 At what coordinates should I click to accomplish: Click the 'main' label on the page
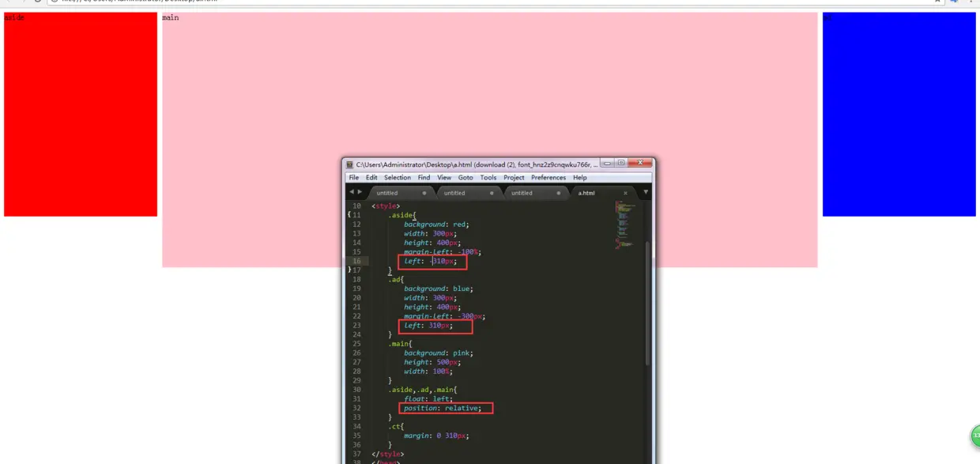[171, 17]
